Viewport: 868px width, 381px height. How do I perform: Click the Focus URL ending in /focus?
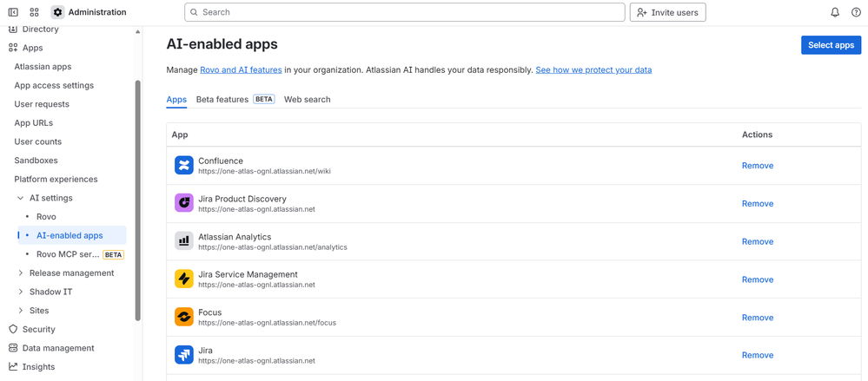267,323
